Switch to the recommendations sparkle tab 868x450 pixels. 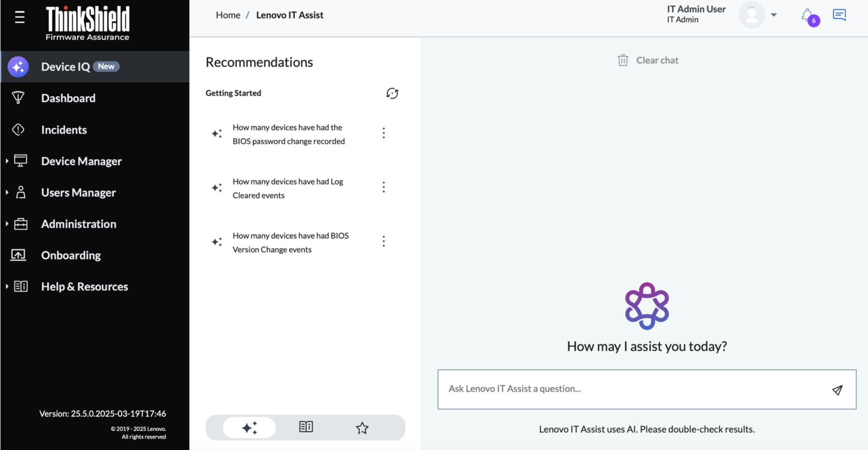point(250,428)
